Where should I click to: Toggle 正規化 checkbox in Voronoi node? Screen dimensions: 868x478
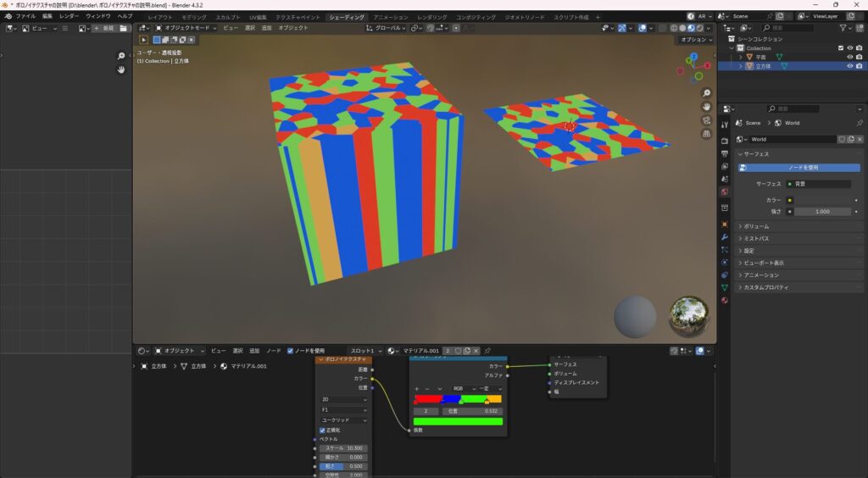coord(322,430)
